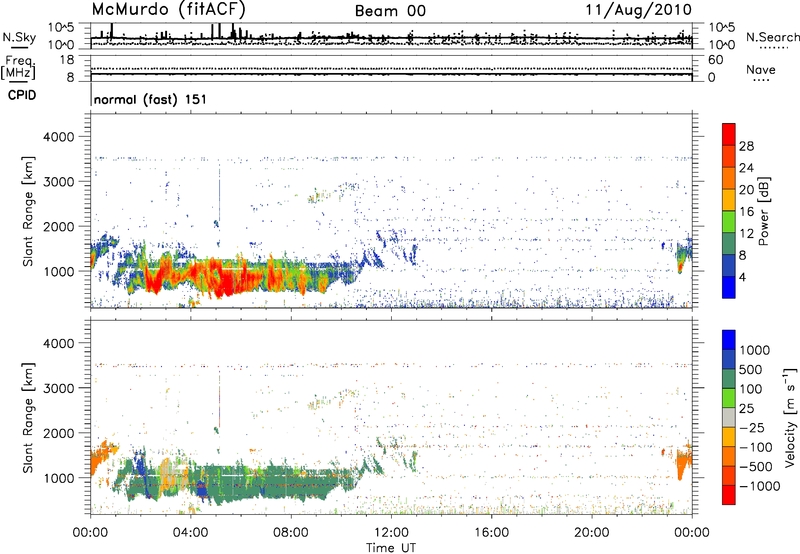The image size is (800, 554).
Task: Click the N.Search legend label
Action: click(772, 37)
